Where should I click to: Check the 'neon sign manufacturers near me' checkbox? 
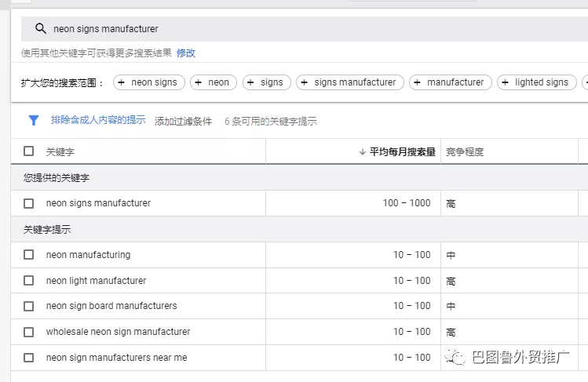pyautogui.click(x=28, y=358)
